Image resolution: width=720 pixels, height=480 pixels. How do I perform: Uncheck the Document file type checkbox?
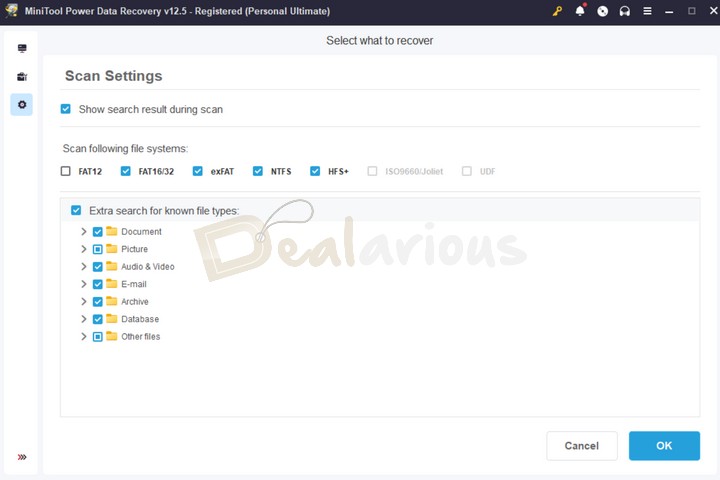tap(97, 232)
